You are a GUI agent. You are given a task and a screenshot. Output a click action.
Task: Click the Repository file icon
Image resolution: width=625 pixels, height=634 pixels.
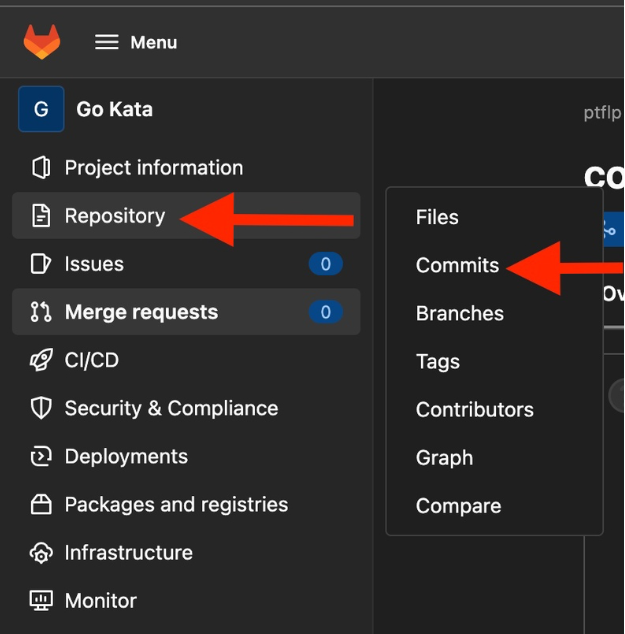click(41, 216)
